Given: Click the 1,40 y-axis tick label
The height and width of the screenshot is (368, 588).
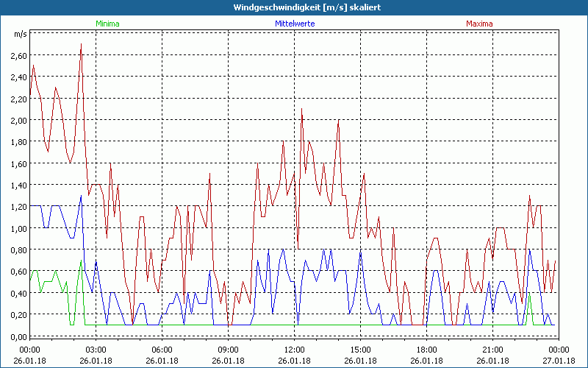Looking at the screenshot, I should click(18, 185).
